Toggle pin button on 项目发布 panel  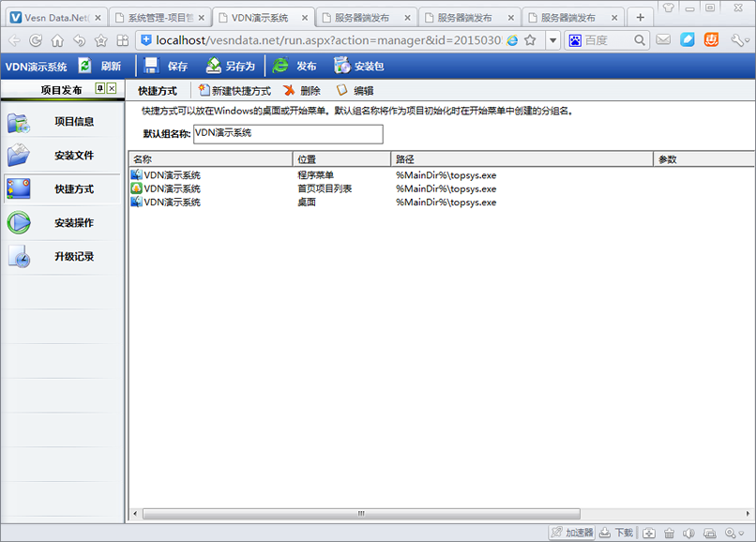pos(100,89)
